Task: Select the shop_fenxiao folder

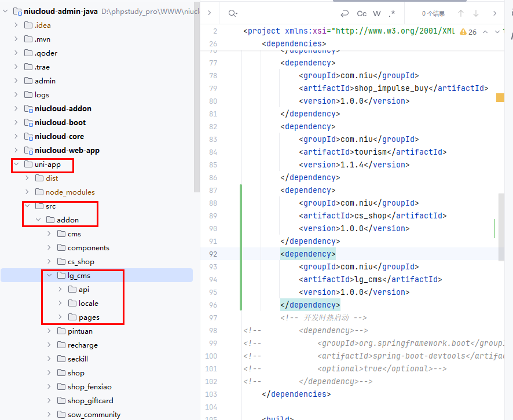Action: tap(89, 387)
